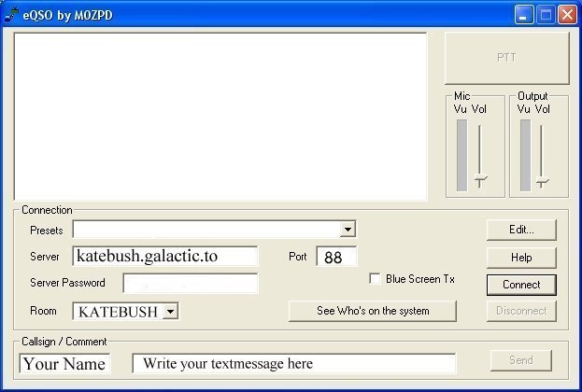Click into the Port number field
582x392 pixels.
coord(335,258)
